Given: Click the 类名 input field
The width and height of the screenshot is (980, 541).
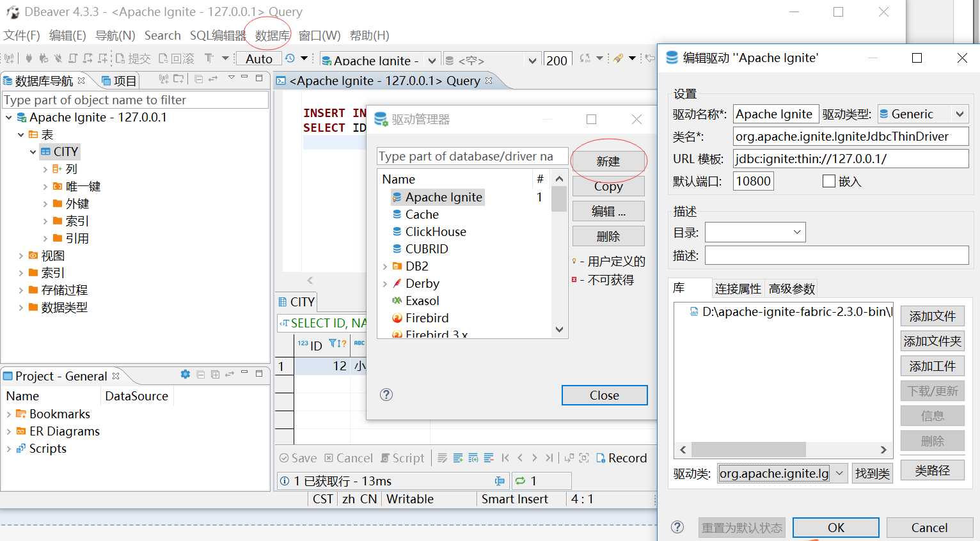Looking at the screenshot, I should coord(851,136).
